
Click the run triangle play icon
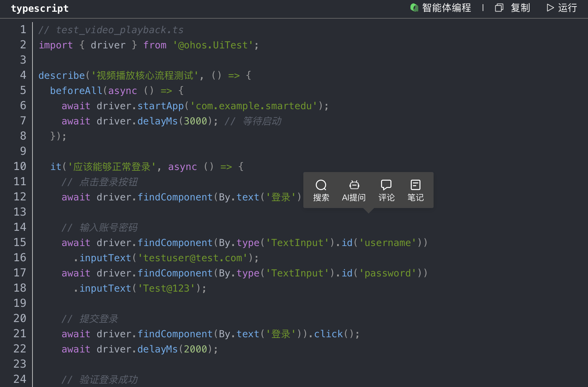[550, 8]
